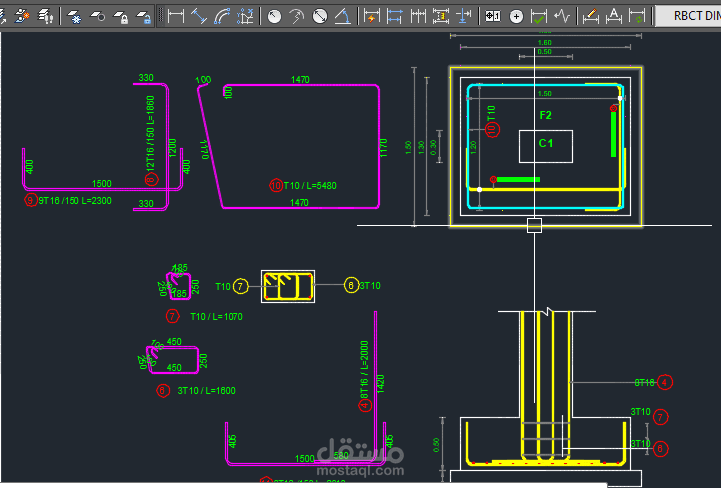Toggle Layer Freeze snowflake icon
The width and height of the screenshot is (721, 488).
click(x=75, y=16)
